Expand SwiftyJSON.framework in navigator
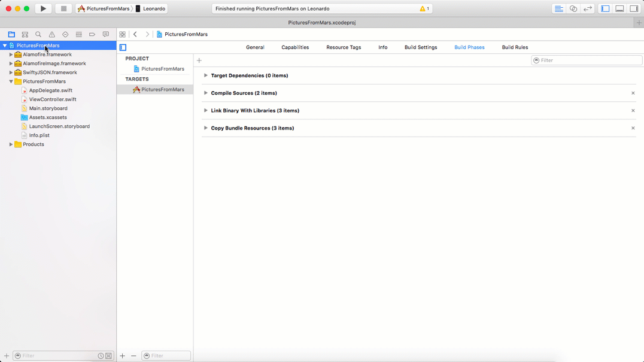Screen dimensions: 644x362 [x=11, y=73]
